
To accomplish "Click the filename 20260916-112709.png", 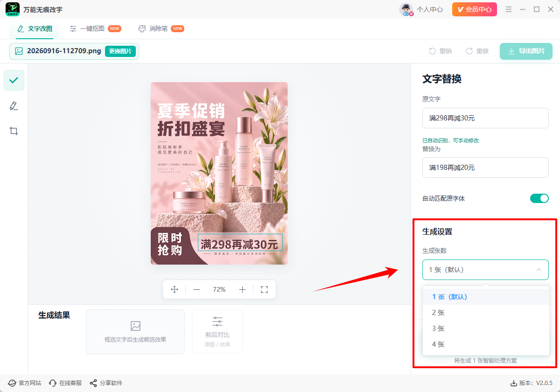I will pyautogui.click(x=64, y=51).
